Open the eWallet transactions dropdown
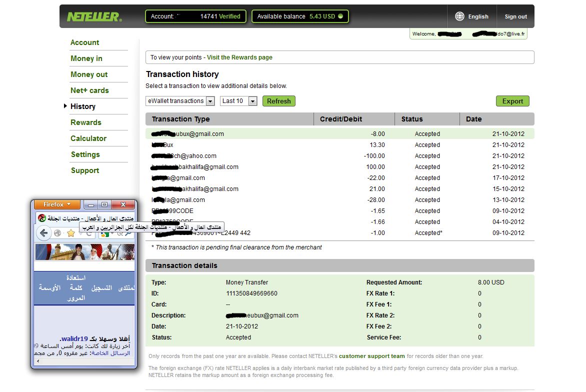 point(180,101)
